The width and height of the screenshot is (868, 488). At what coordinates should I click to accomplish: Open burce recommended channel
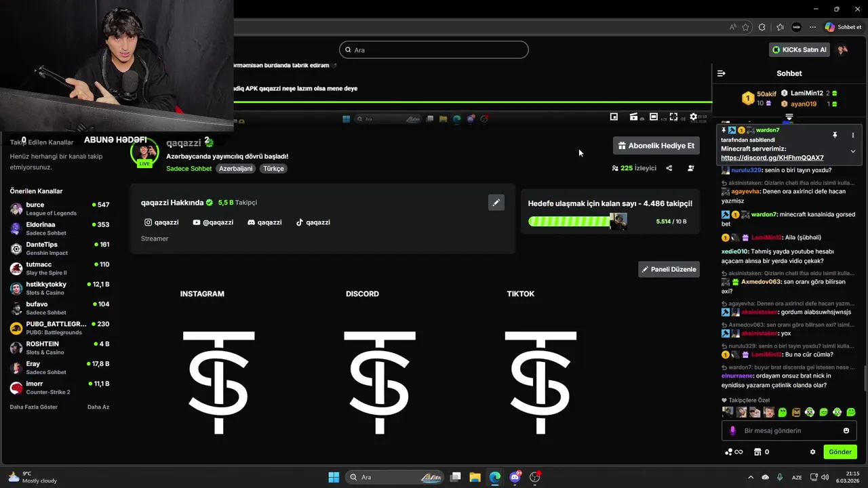click(60, 209)
